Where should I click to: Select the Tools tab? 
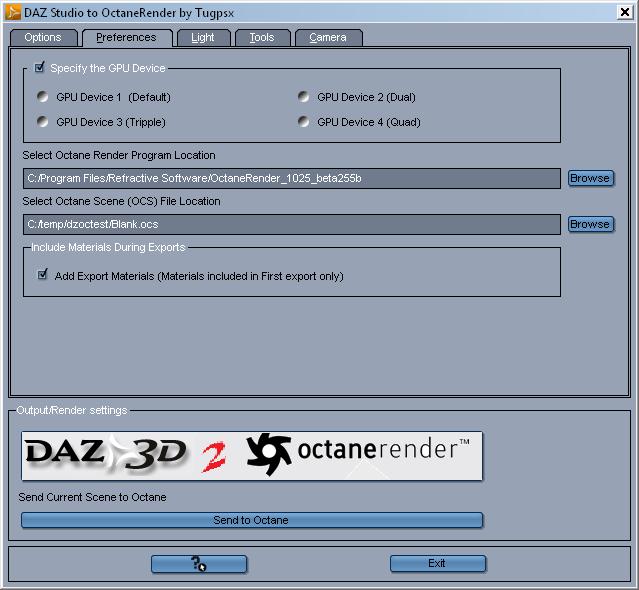263,38
